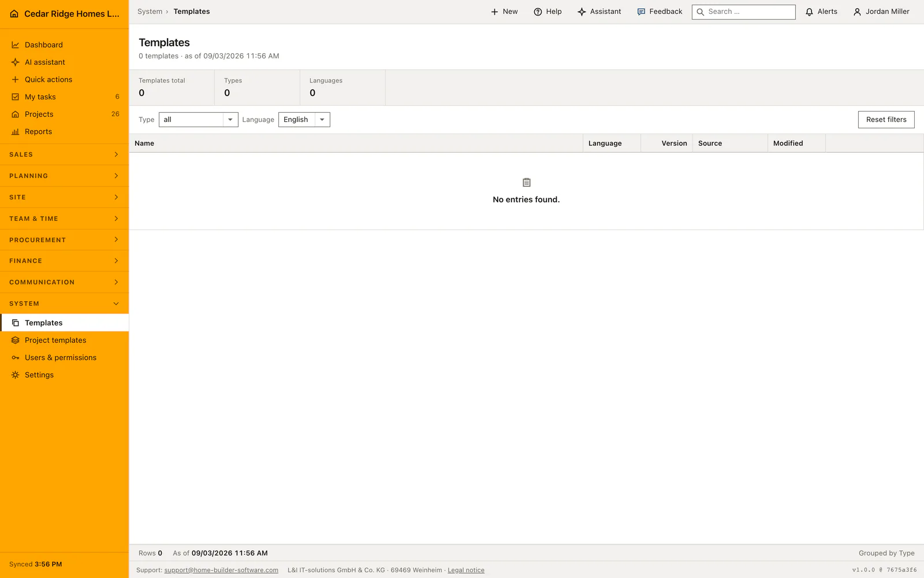Sort by the Name column header

[356, 143]
